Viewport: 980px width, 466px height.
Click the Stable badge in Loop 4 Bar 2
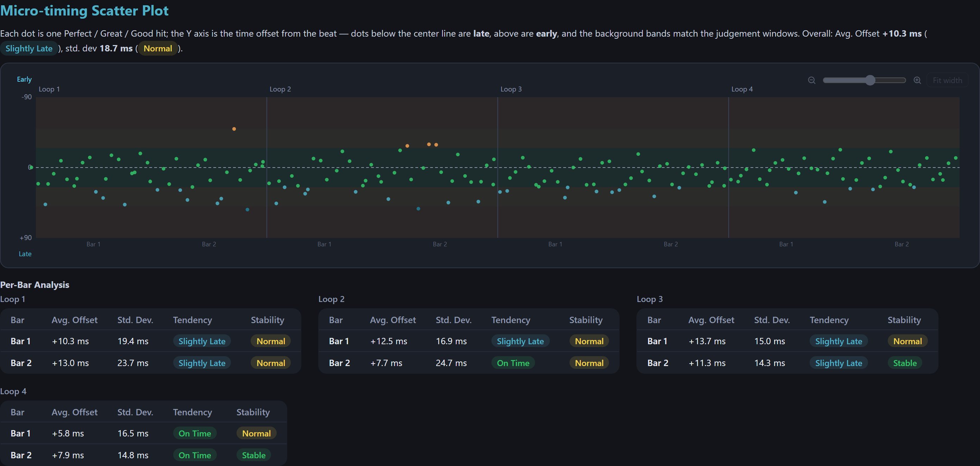coord(254,455)
